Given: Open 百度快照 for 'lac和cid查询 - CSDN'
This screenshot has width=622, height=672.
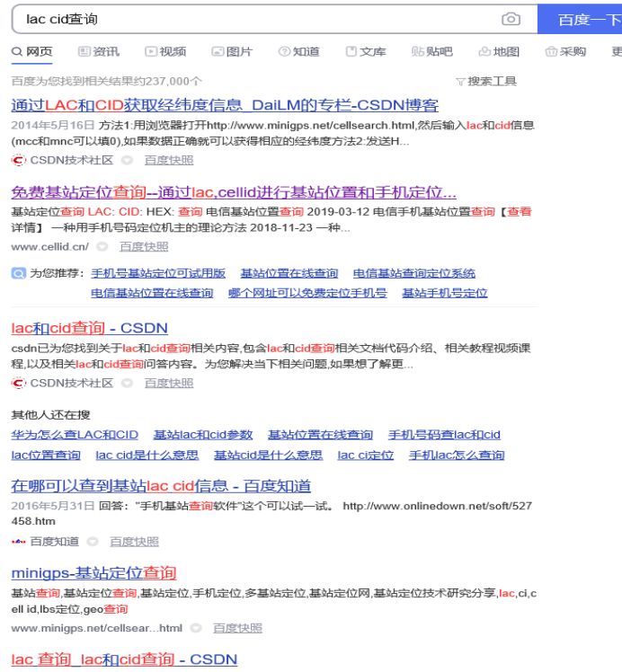Looking at the screenshot, I should [169, 383].
